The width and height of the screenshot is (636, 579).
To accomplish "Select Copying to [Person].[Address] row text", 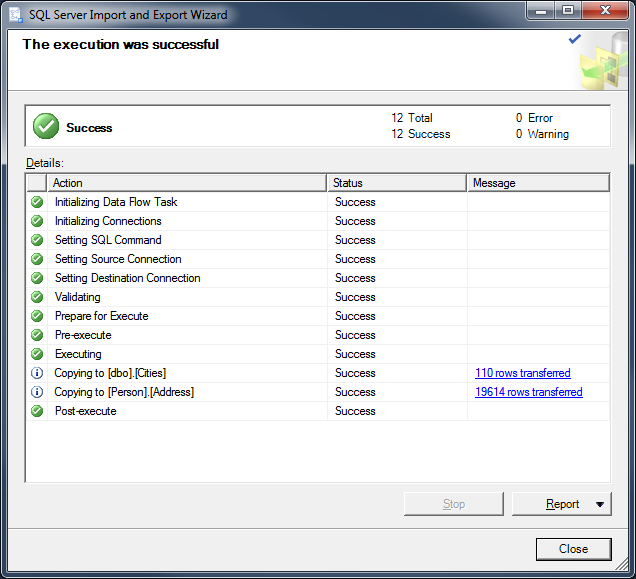I will tap(124, 392).
